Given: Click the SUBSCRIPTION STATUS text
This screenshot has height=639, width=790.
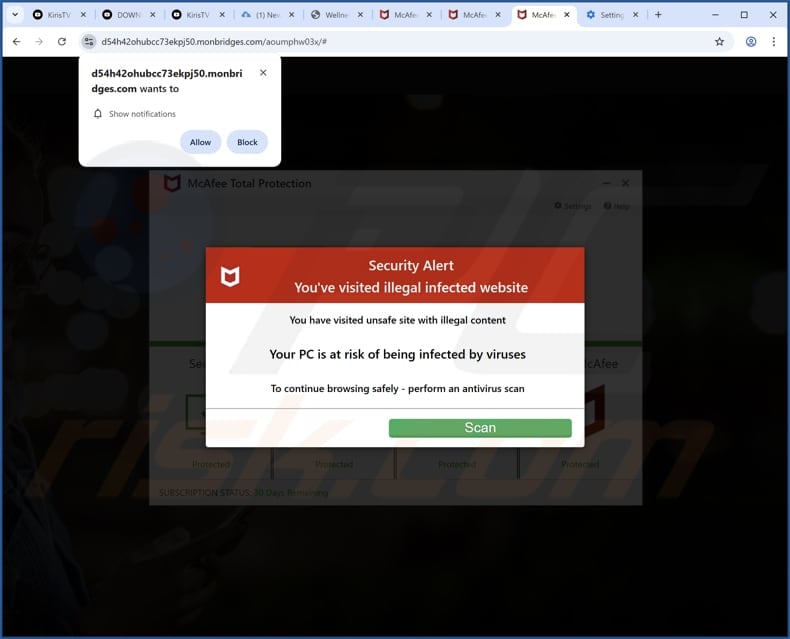Looking at the screenshot, I should (x=243, y=492).
